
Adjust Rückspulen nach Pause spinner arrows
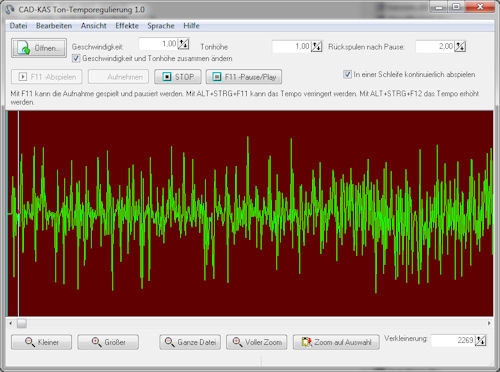pyautogui.click(x=460, y=47)
